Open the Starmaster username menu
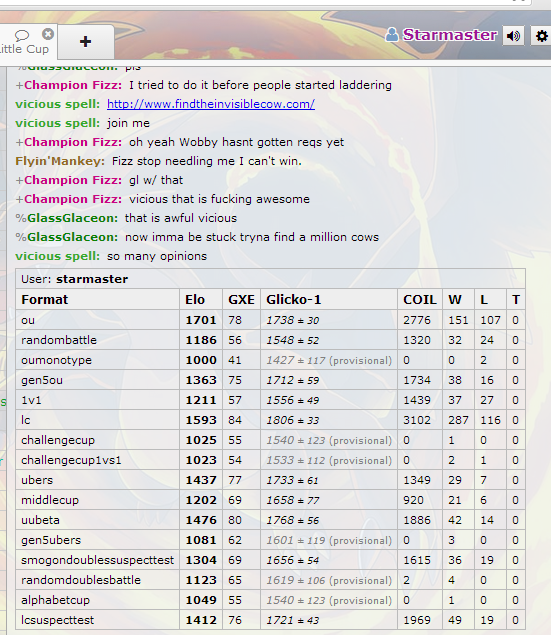 [x=449, y=35]
